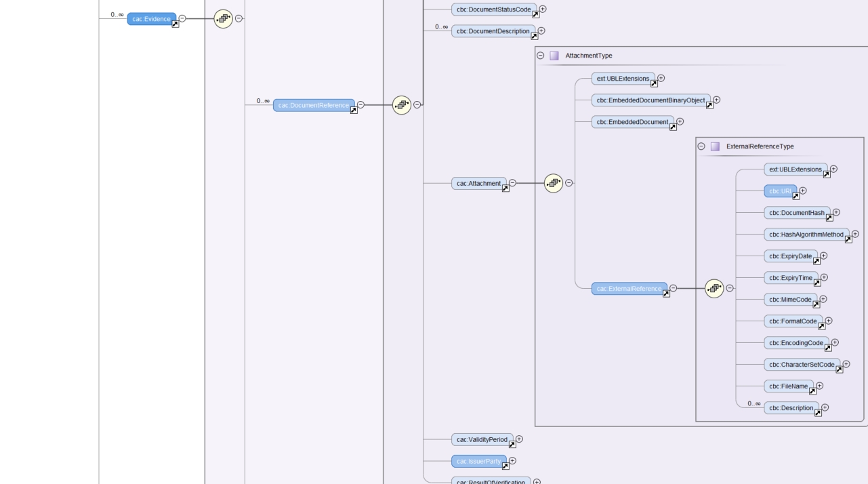Click the sequence compositor icon beside cac:DocumentReference
This screenshot has height=484, width=868.
[x=401, y=106]
